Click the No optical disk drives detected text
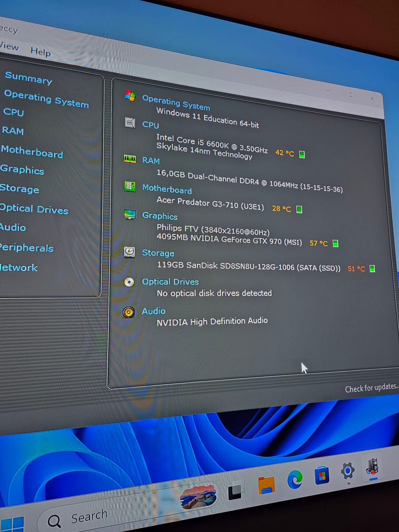The width and height of the screenshot is (399, 532). point(214,293)
